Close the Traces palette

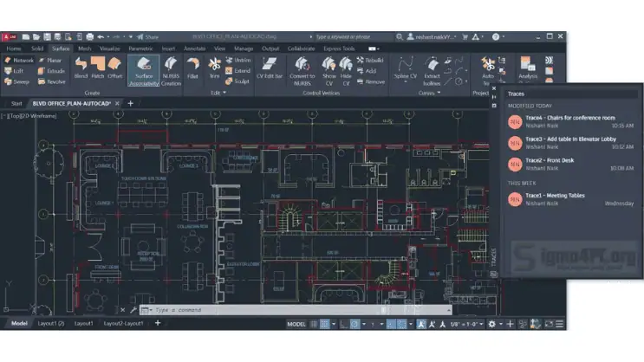494,88
